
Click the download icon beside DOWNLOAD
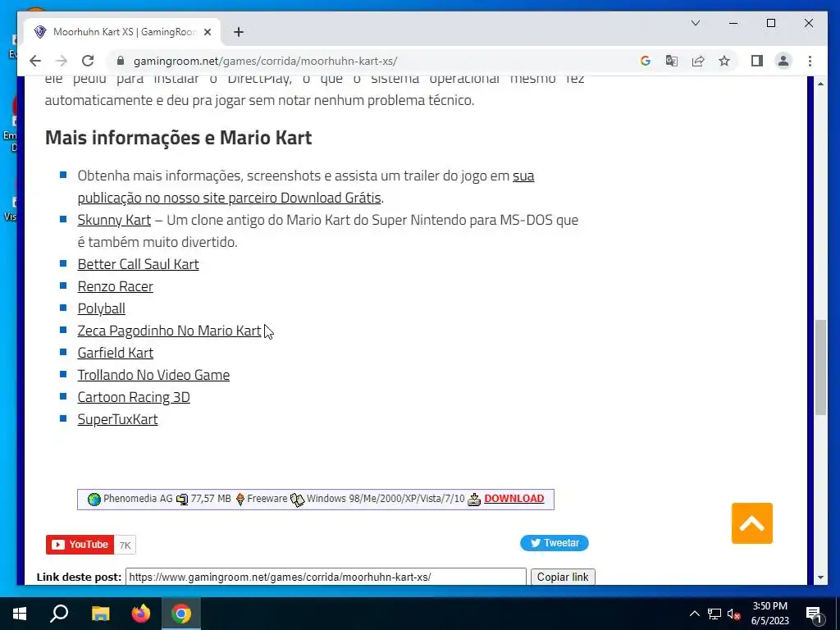pyautogui.click(x=474, y=500)
